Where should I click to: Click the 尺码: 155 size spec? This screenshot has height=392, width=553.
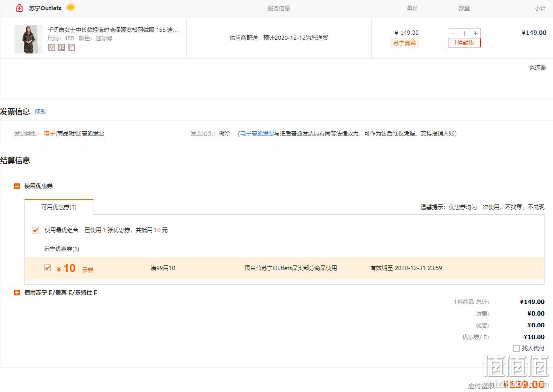(61, 38)
